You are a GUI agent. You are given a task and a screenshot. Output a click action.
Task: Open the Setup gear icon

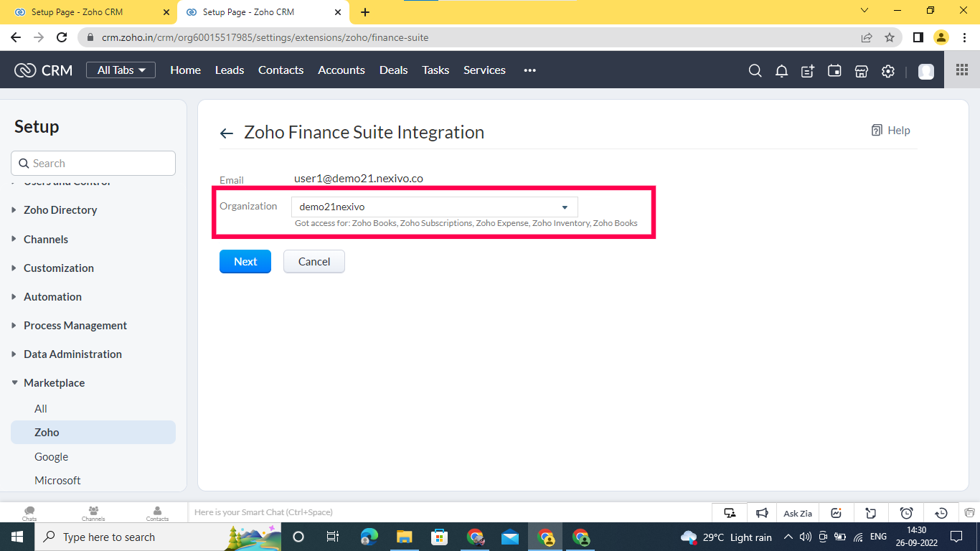[x=888, y=70]
